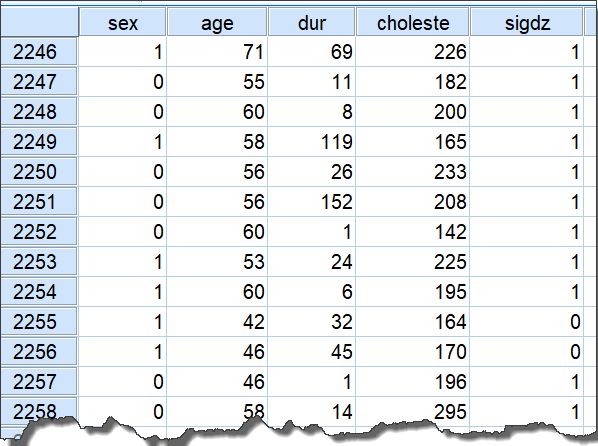This screenshot has height=446, width=598.
Task: Click the blank corner select-all cell
Action: [x=39, y=22]
